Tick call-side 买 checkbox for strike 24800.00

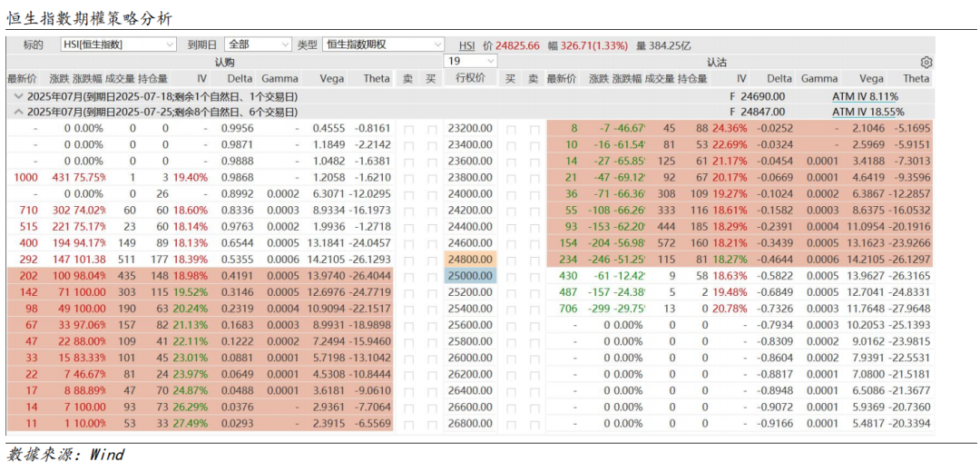coord(432,259)
